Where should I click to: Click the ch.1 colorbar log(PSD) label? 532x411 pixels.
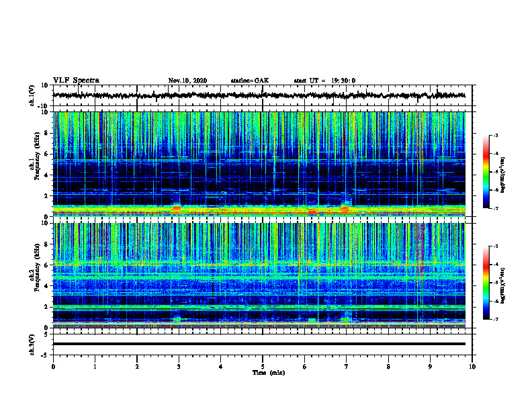coord(502,175)
